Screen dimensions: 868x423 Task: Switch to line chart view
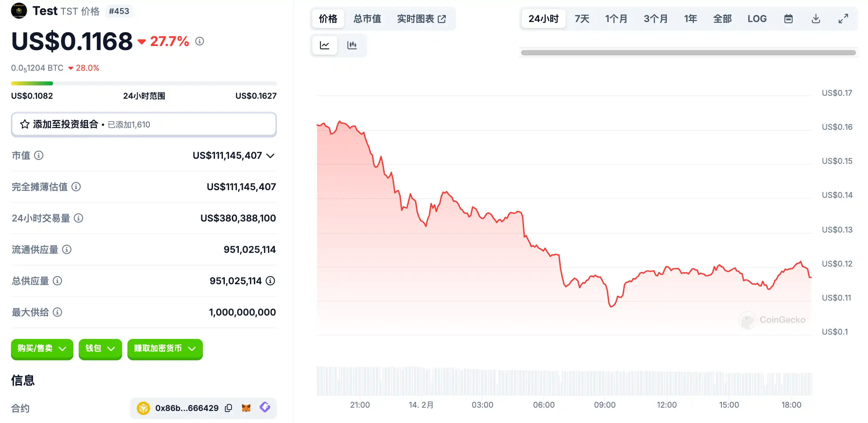(x=325, y=45)
